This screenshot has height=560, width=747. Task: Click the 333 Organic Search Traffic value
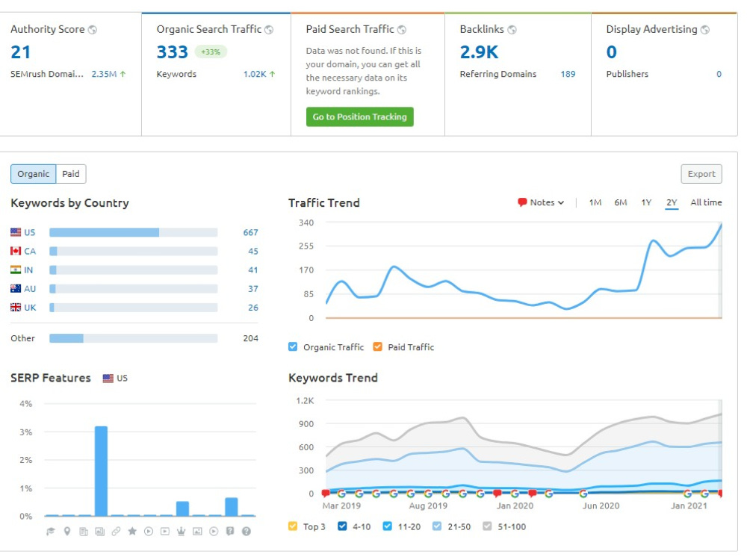point(173,52)
